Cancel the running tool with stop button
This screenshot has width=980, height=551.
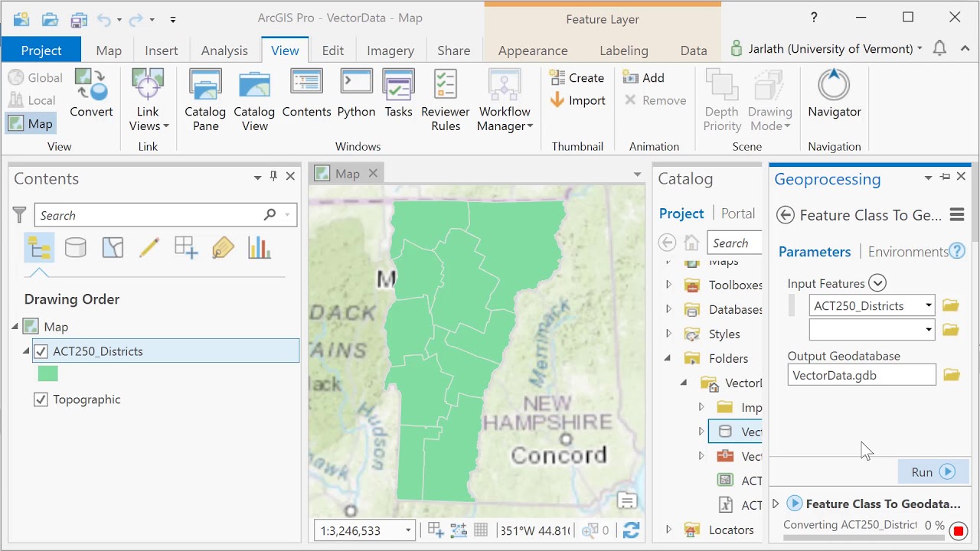959,530
